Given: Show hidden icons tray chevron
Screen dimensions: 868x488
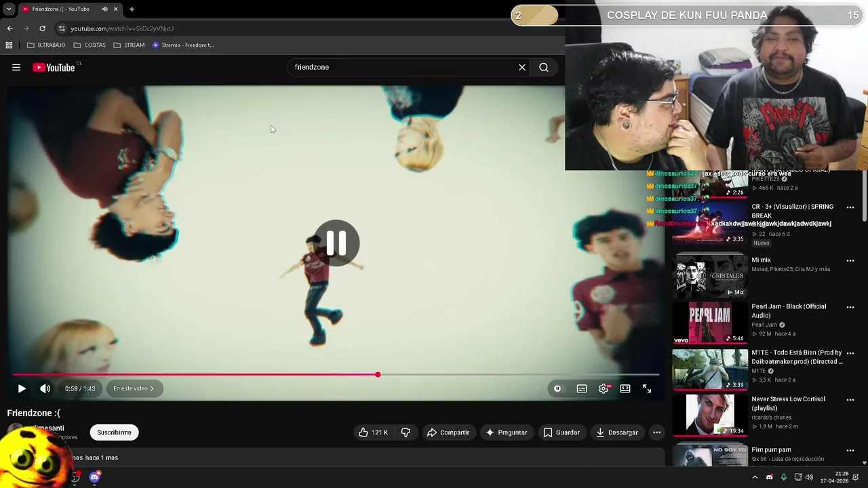Looking at the screenshot, I should (x=755, y=477).
